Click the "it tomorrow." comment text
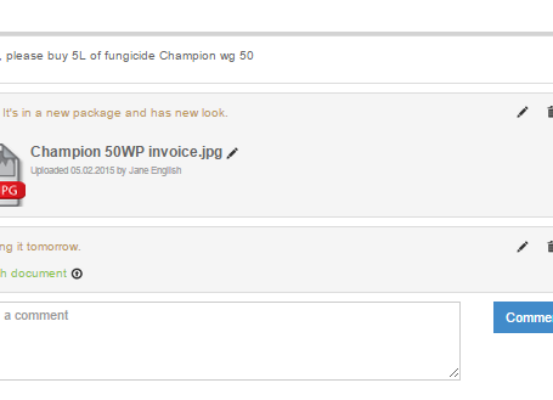The image size is (553, 400). click(x=40, y=247)
